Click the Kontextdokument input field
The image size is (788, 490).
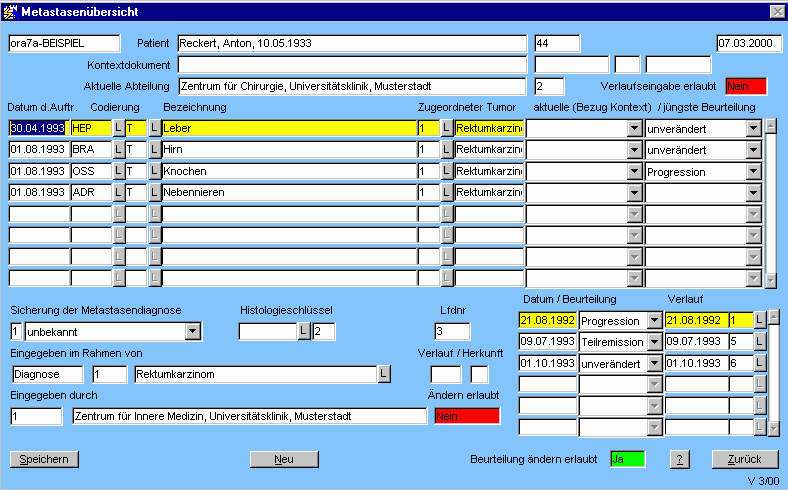(x=352, y=65)
